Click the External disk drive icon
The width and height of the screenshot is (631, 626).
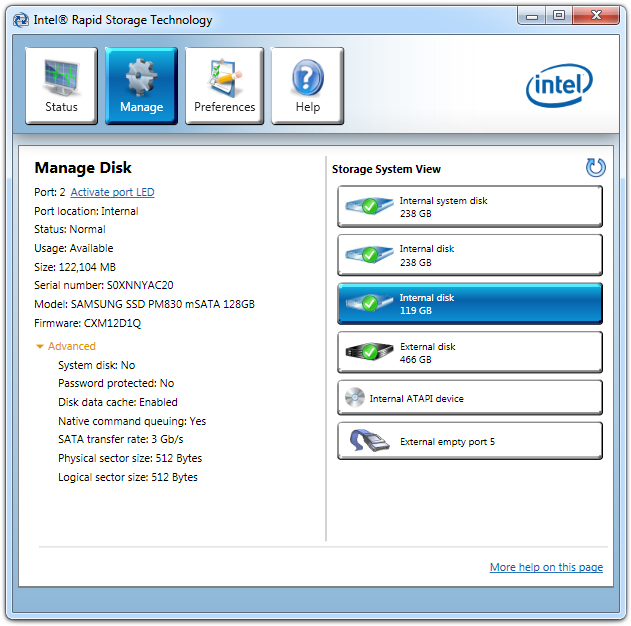[369, 352]
